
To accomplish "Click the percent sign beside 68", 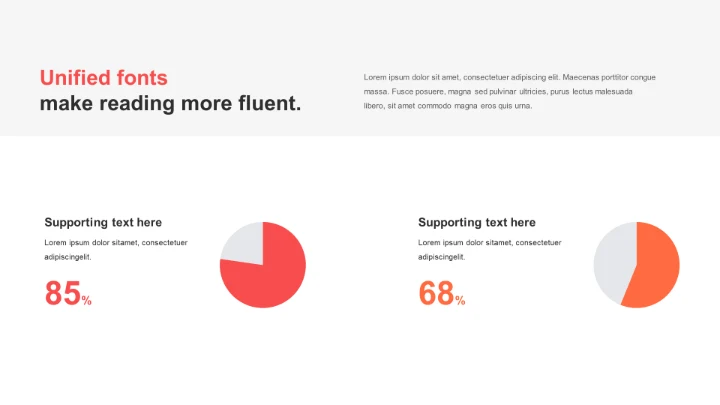I will pos(460,300).
